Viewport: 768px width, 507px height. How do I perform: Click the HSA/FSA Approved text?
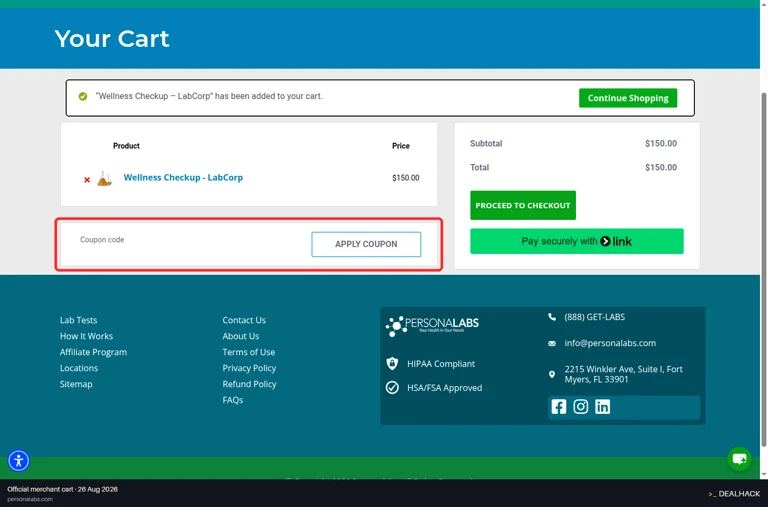(445, 387)
